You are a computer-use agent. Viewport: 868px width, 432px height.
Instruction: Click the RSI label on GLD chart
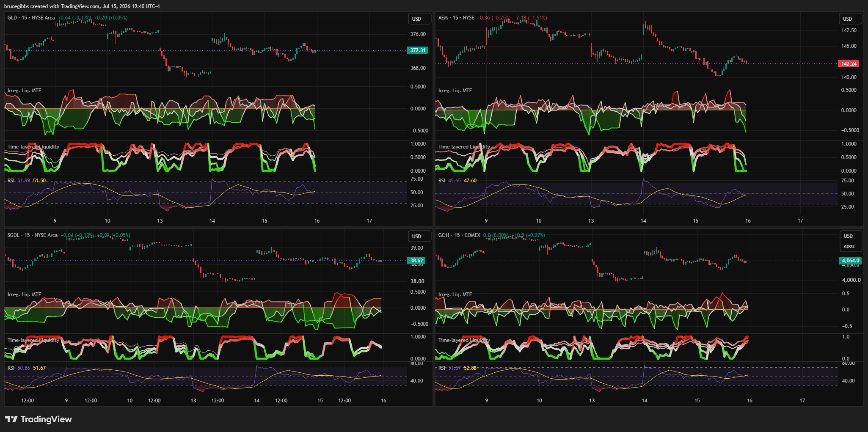(11, 181)
